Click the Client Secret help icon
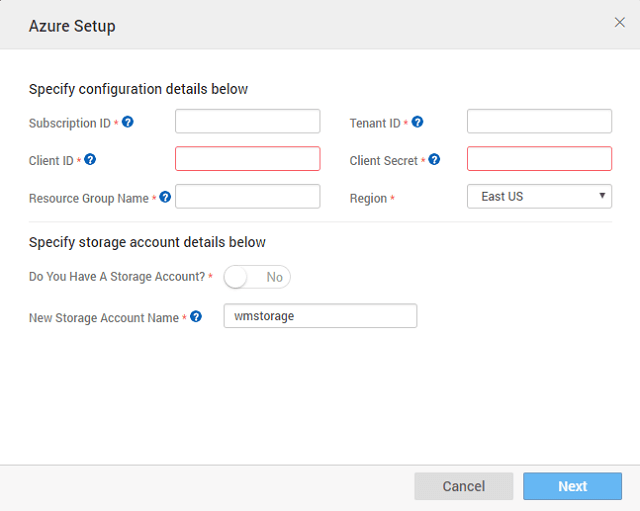This screenshot has width=640, height=511. click(x=434, y=159)
